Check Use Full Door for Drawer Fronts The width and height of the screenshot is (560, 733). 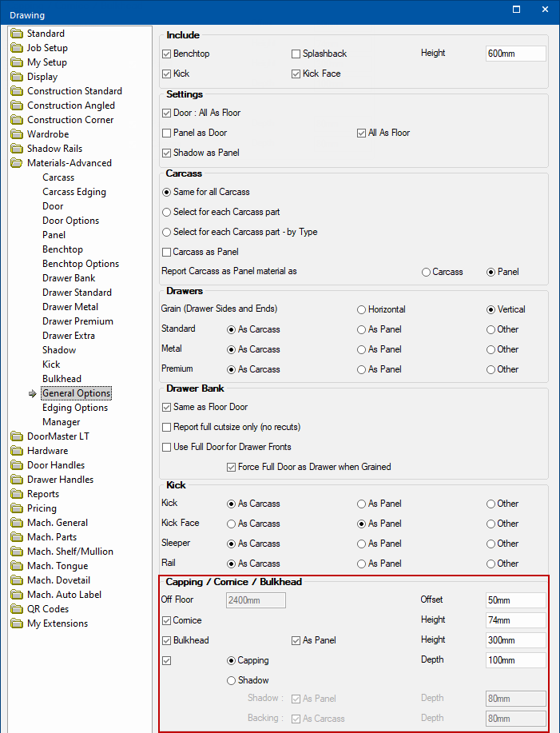(167, 447)
